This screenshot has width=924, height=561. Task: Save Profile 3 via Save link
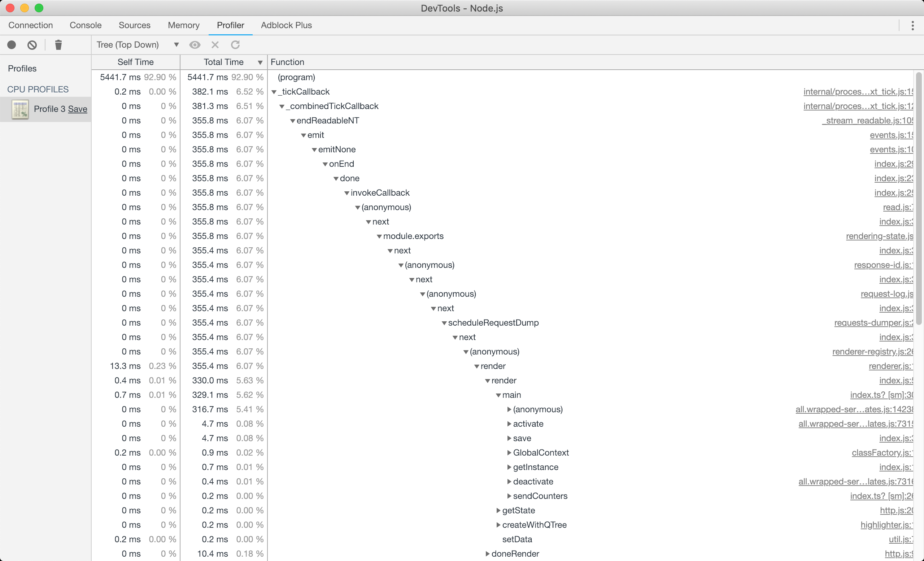[78, 109]
